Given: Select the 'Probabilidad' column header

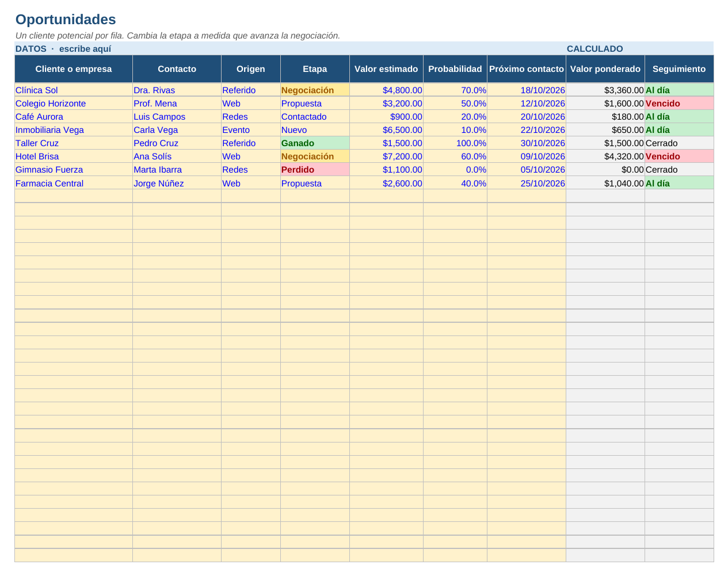Looking at the screenshot, I should 455,69.
